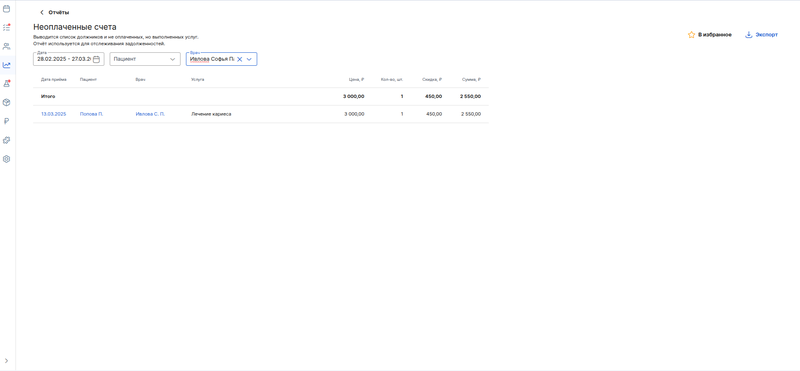Click the Лечение кариеса service cell
Image resolution: width=800 pixels, height=371 pixels.
point(211,114)
